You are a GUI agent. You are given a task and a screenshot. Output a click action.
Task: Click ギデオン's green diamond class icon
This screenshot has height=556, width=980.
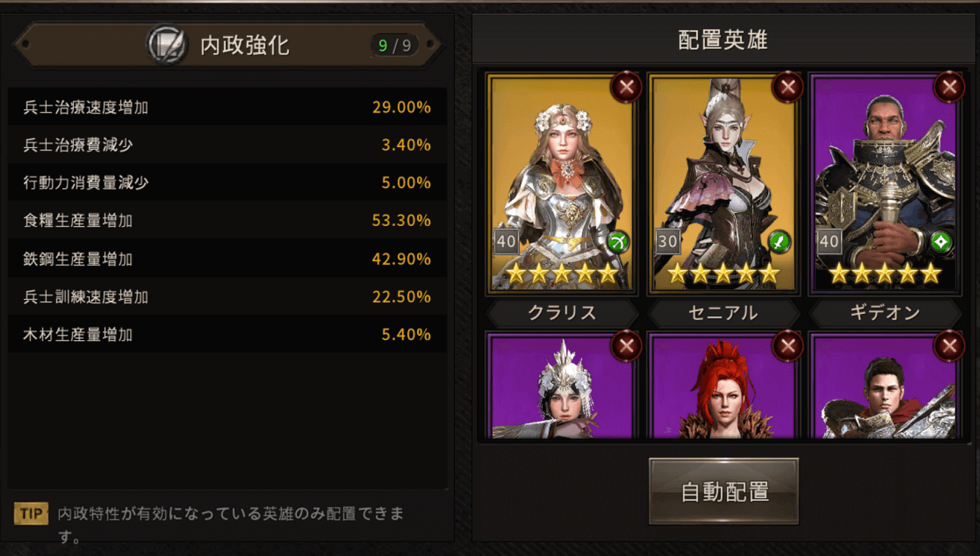[x=941, y=242]
